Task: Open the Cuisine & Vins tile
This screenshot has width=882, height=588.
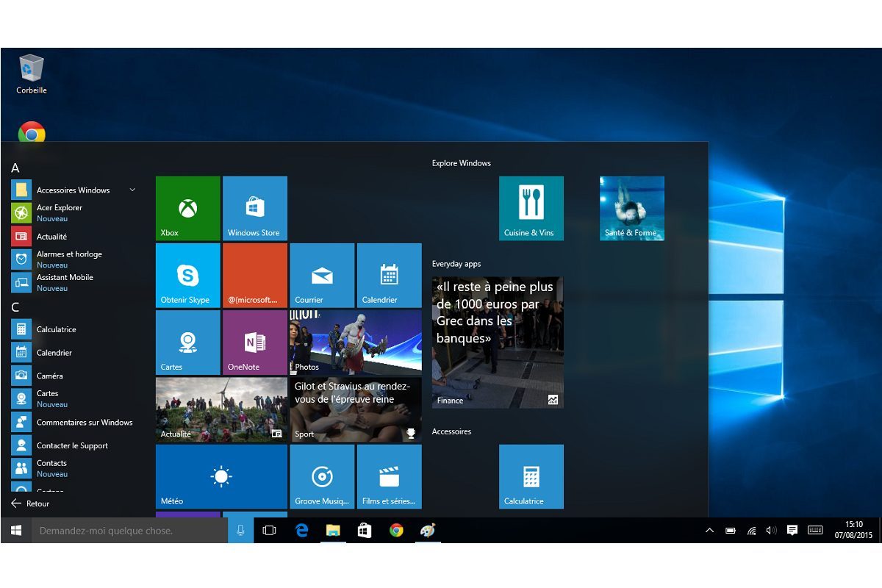Action: 531,208
